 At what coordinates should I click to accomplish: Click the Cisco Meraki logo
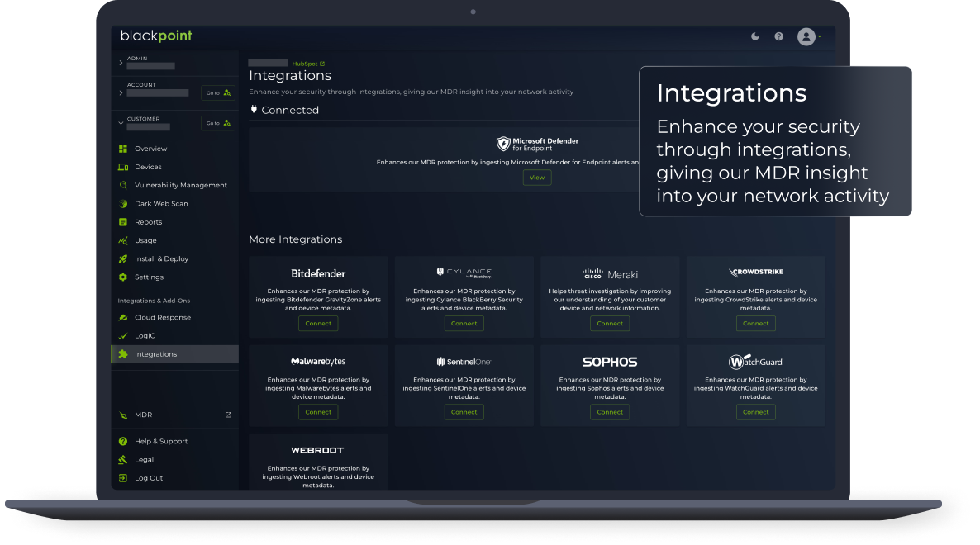(x=610, y=274)
